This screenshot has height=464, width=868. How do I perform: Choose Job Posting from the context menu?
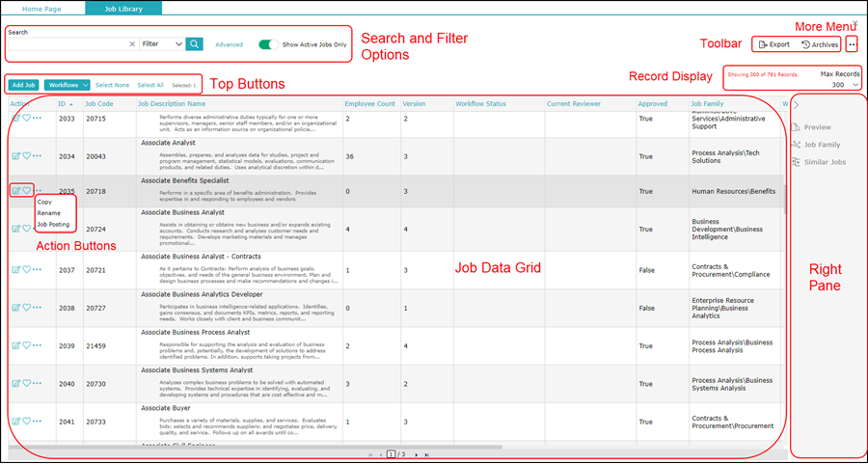[53, 224]
